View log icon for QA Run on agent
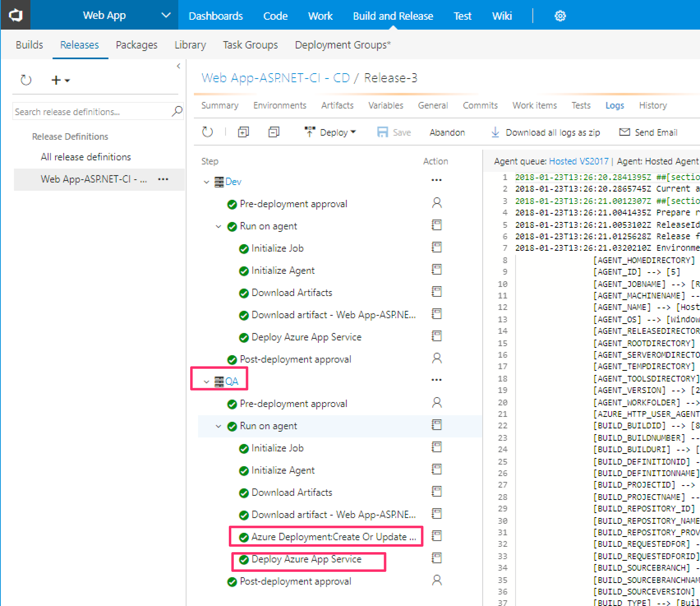The height and width of the screenshot is (606, 700). click(437, 425)
